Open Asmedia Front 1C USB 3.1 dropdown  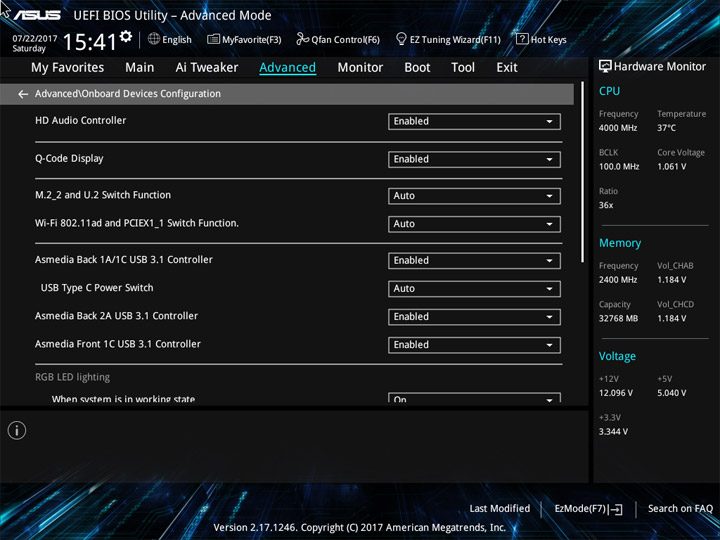[x=474, y=345]
